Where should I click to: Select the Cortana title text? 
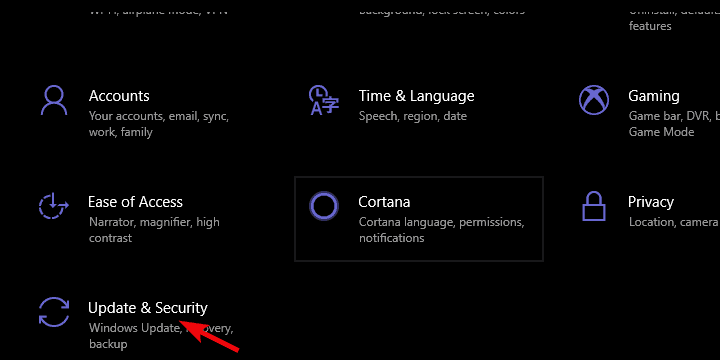pyautogui.click(x=384, y=202)
